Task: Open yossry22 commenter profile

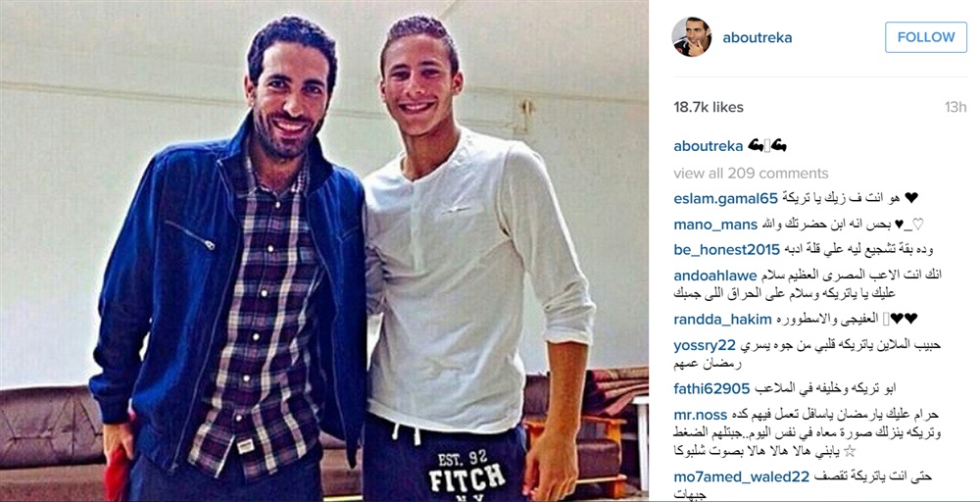Action: [x=705, y=345]
